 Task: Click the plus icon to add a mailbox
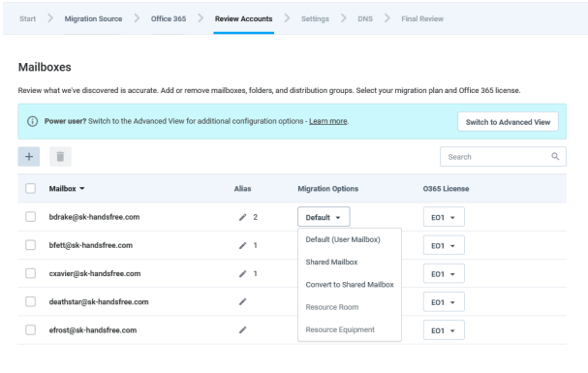(29, 156)
